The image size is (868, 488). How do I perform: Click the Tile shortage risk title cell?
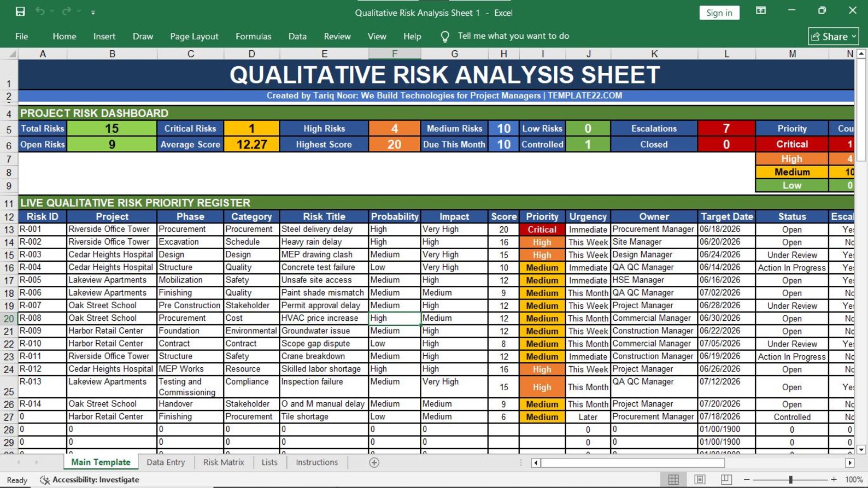(324, 417)
